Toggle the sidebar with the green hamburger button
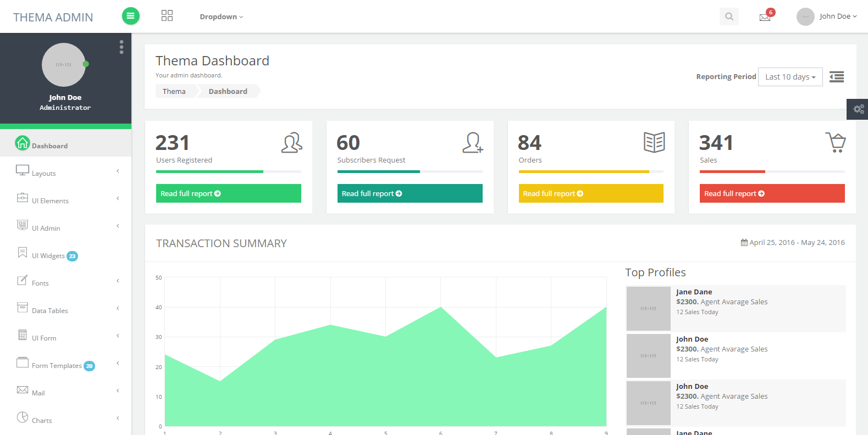This screenshot has width=868, height=435. coord(130,16)
